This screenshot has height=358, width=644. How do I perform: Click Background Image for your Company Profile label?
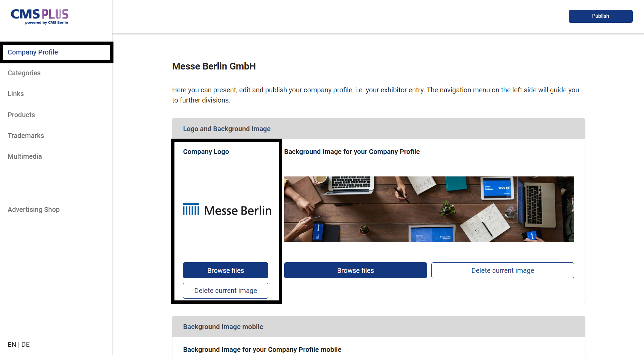pos(352,152)
